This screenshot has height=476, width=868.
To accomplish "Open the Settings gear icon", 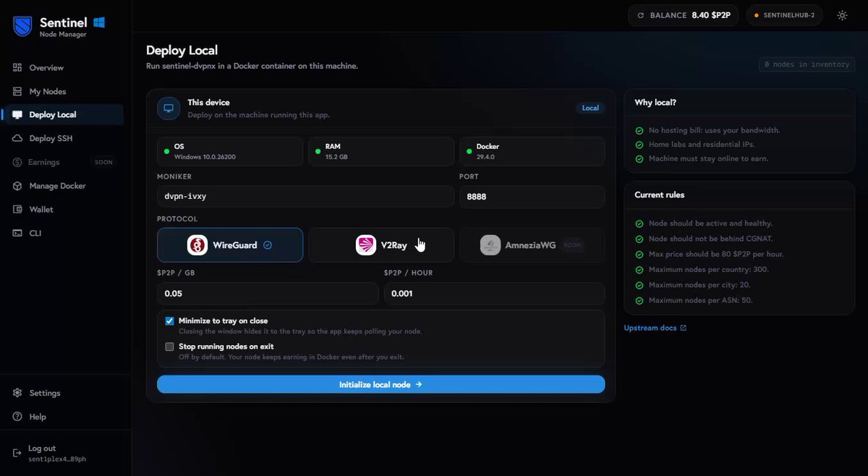I will 17,393.
